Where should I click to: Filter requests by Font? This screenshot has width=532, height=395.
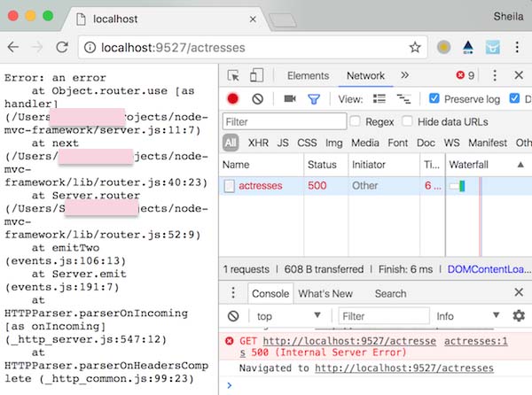[x=397, y=143]
